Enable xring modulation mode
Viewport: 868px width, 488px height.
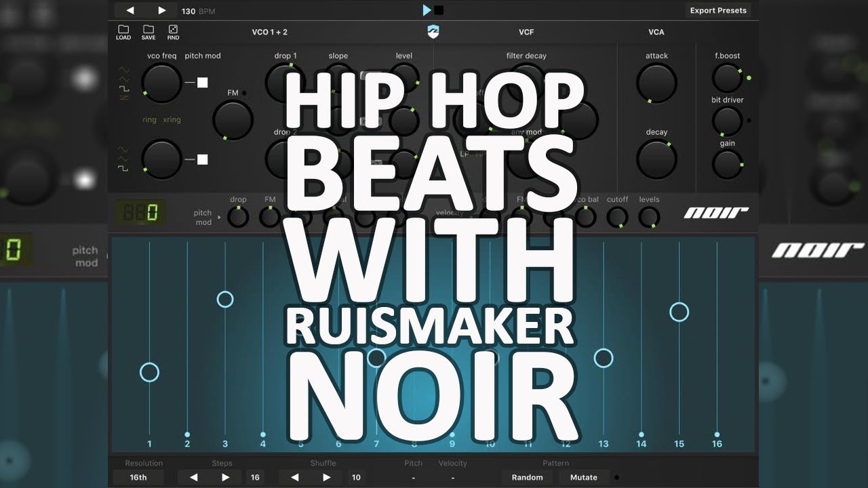click(172, 120)
